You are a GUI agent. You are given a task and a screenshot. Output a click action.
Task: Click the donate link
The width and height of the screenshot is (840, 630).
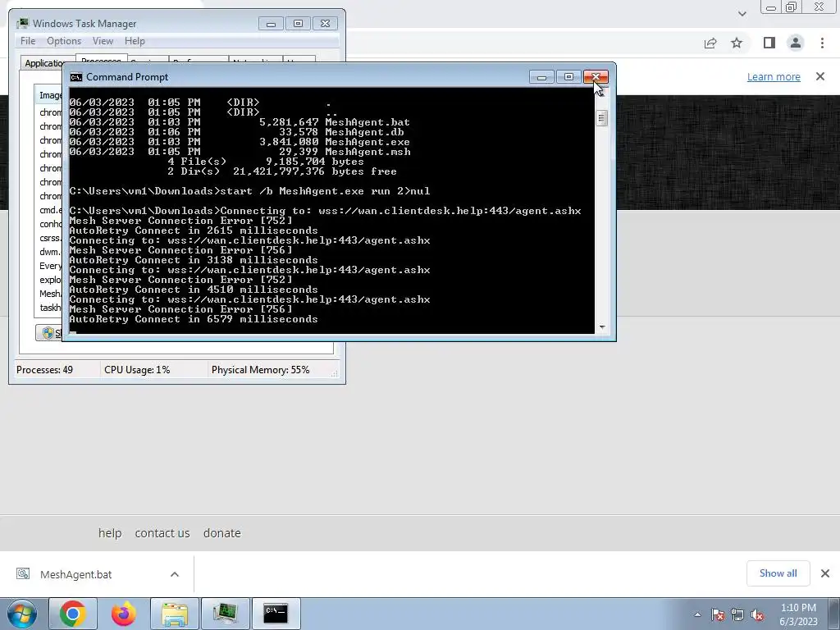click(x=221, y=533)
